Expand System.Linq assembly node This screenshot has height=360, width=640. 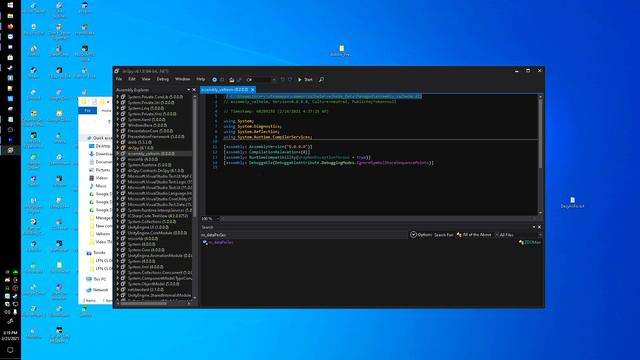coord(118,109)
